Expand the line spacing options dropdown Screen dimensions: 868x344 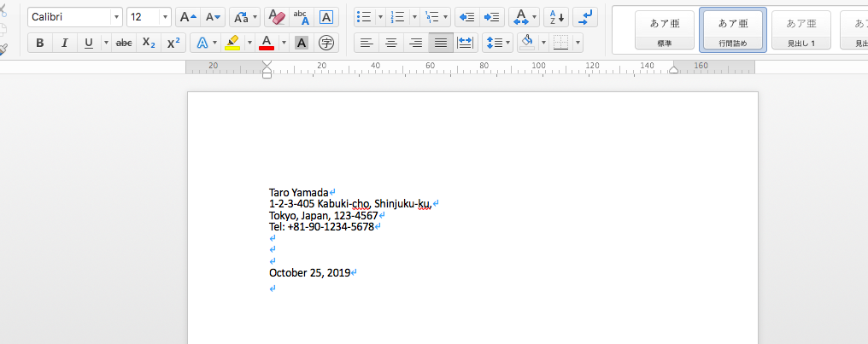[507, 43]
